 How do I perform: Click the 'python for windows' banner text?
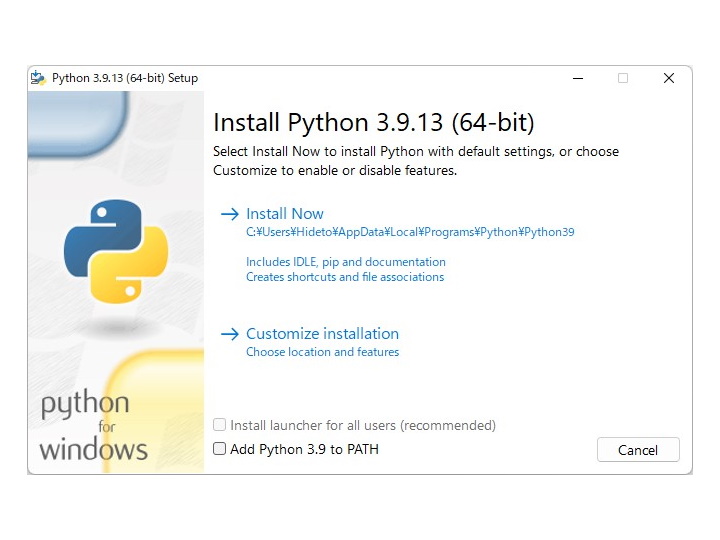(93, 425)
